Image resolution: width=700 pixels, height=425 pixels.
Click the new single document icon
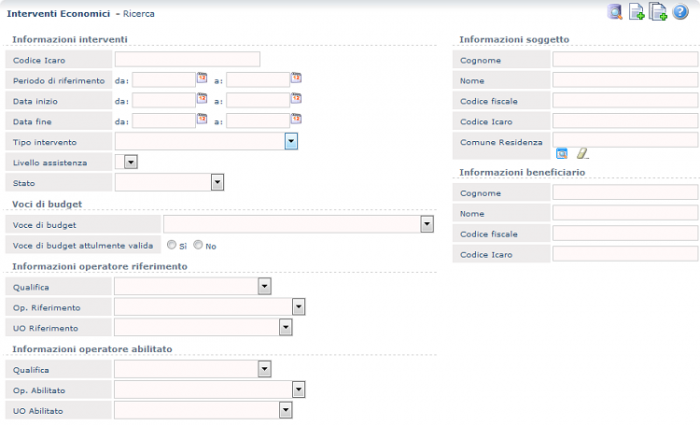[636, 12]
